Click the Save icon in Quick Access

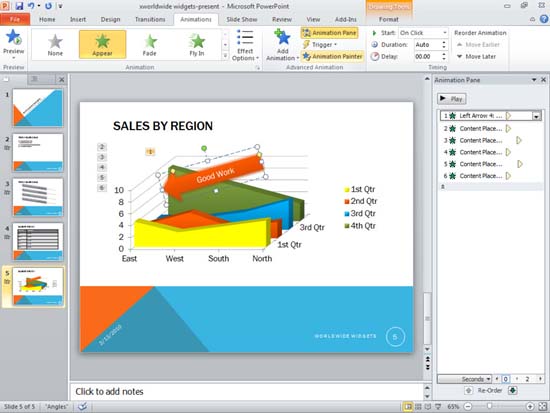(x=19, y=6)
